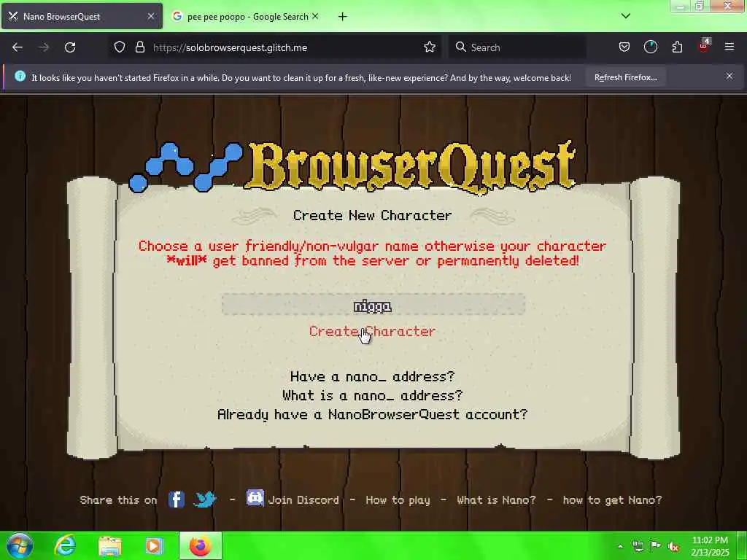Viewport: 747px width, 560px height.
Task: Click the greyed forward navigation arrow
Action: pyautogui.click(x=44, y=47)
